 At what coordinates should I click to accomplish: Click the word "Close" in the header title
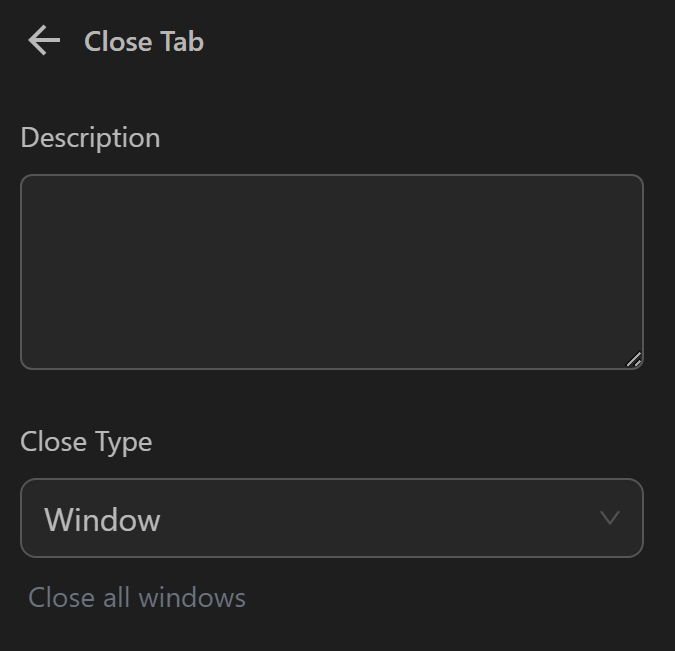pyautogui.click(x=117, y=41)
